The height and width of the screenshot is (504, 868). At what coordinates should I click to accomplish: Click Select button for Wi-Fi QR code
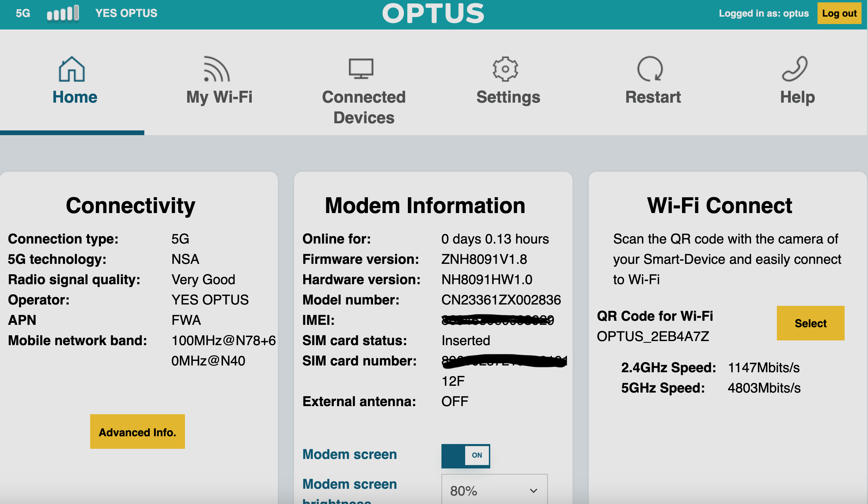tap(810, 323)
